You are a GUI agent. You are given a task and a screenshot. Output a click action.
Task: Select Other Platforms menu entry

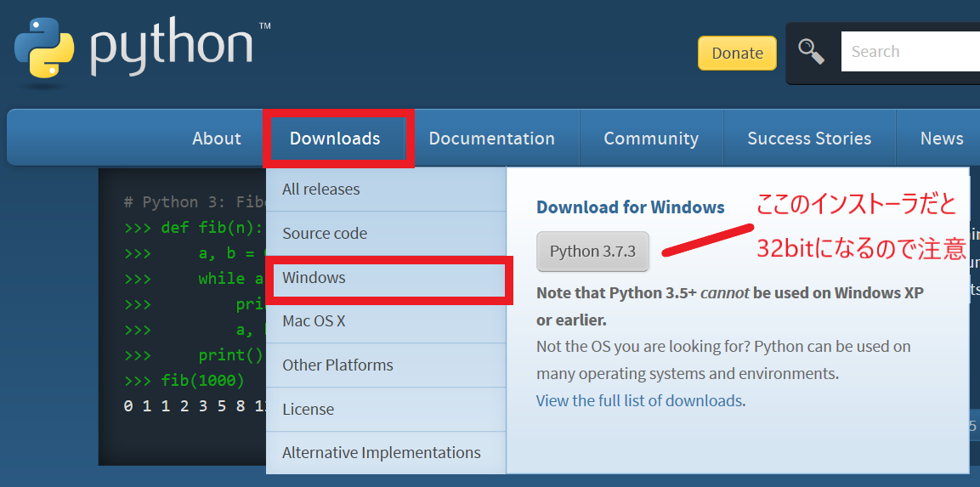(x=337, y=365)
